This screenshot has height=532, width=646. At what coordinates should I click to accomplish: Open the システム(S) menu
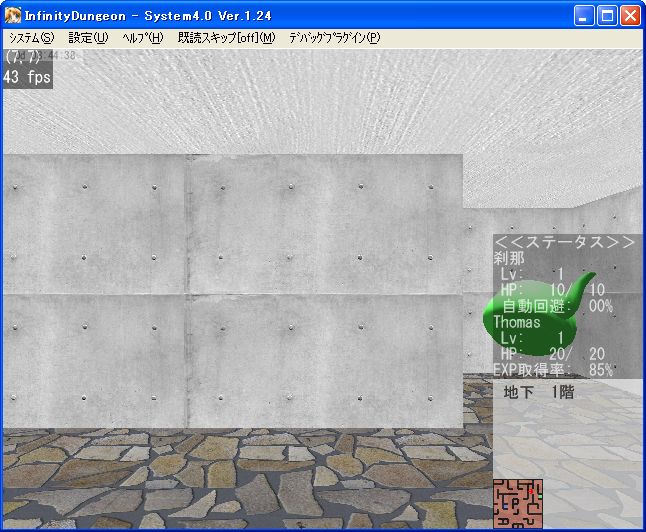(x=31, y=38)
